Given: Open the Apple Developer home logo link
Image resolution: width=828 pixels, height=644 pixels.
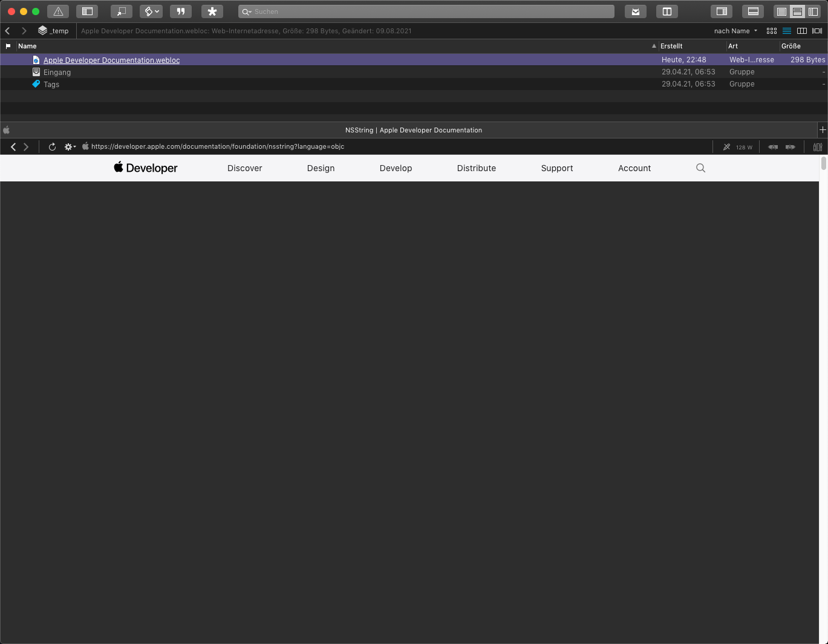Looking at the screenshot, I should tap(146, 168).
